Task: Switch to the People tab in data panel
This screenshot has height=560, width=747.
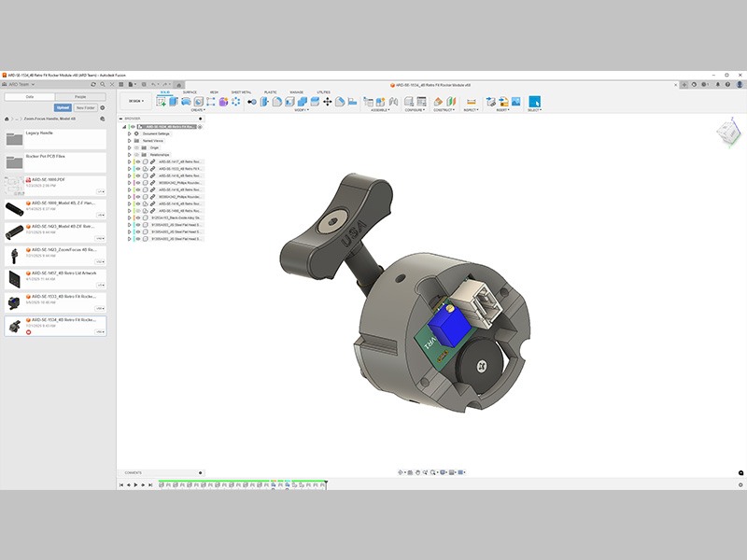Action: coord(80,97)
